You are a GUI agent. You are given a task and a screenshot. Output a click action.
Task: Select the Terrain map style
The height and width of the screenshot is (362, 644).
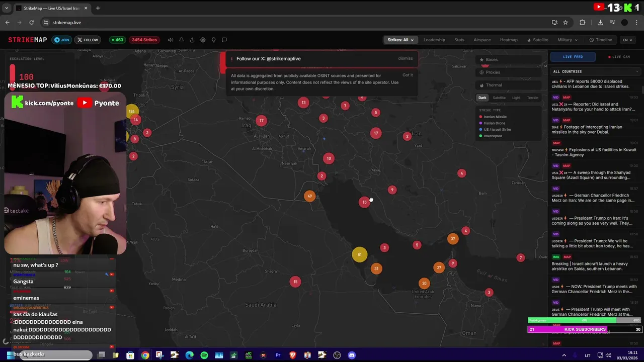(533, 98)
